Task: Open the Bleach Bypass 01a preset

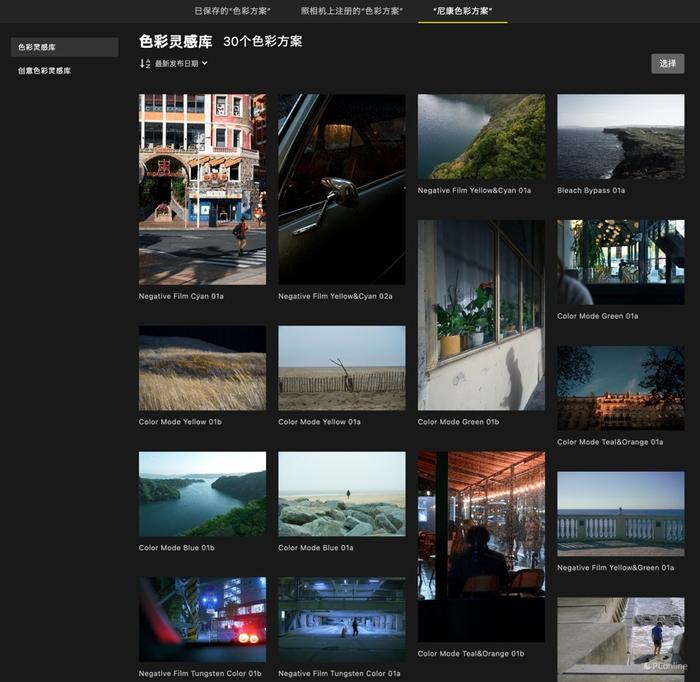Action: [x=621, y=137]
